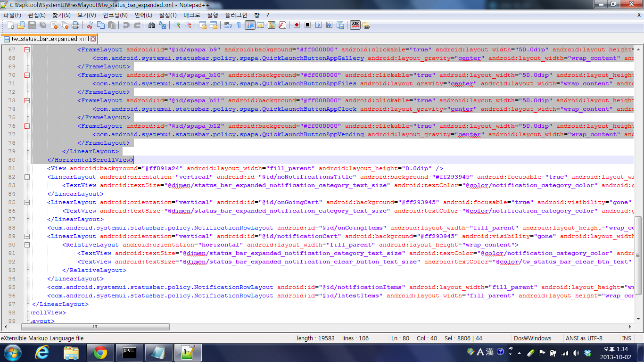Click the Windows Start button
This screenshot has width=644, height=362.
click(13, 352)
